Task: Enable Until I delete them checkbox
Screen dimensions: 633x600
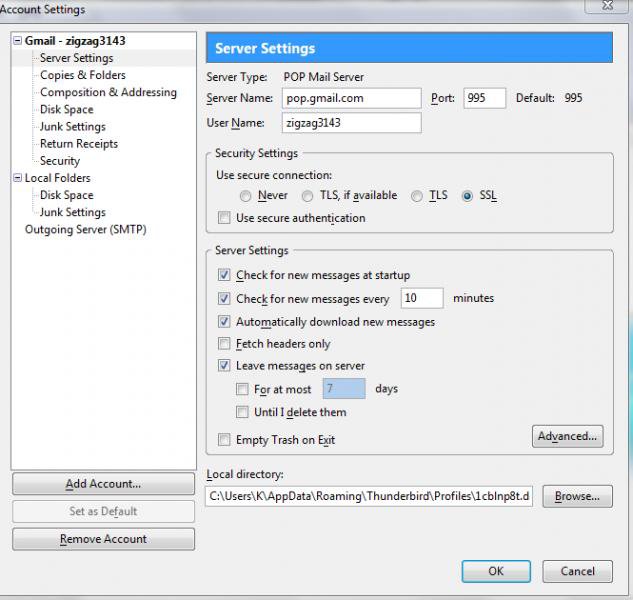Action: tap(242, 412)
